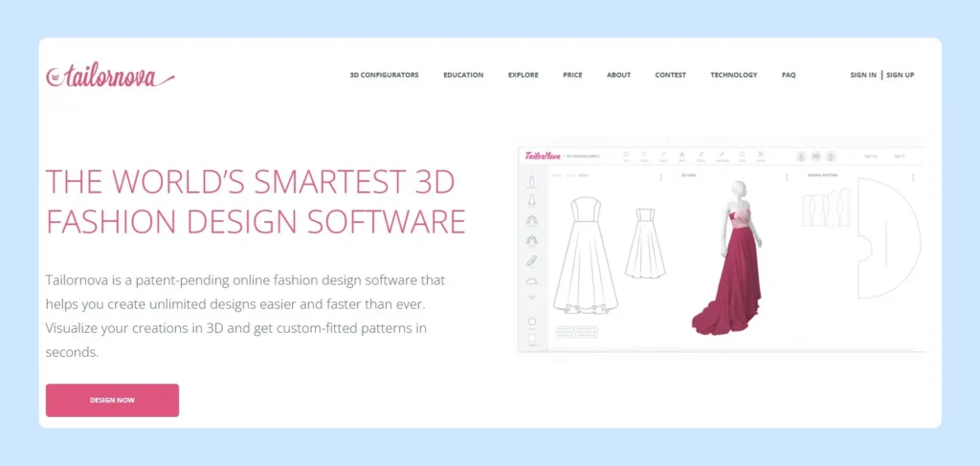Open the About page
980x466 pixels.
click(x=619, y=75)
